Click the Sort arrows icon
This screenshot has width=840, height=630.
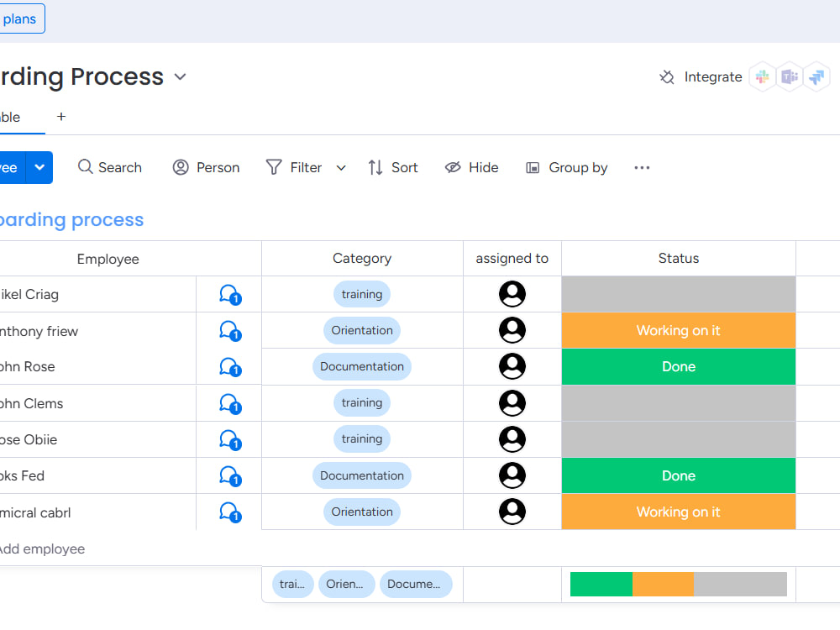375,168
